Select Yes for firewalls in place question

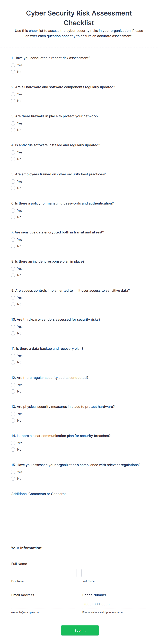13,123
